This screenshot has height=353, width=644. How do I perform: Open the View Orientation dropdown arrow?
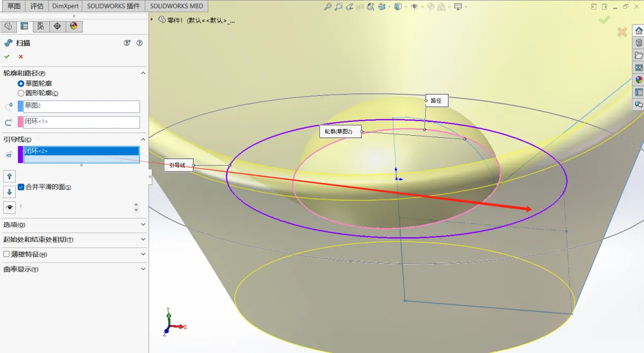tap(389, 7)
